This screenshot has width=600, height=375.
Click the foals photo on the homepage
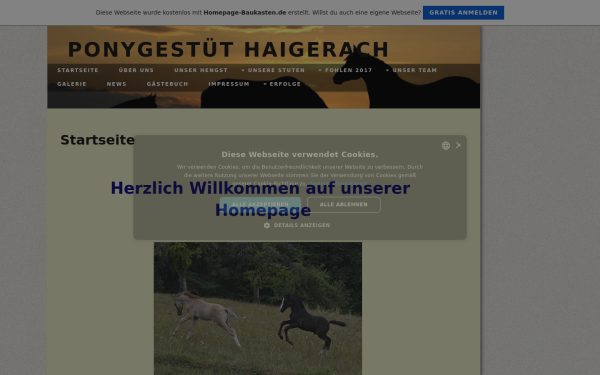tap(258, 308)
